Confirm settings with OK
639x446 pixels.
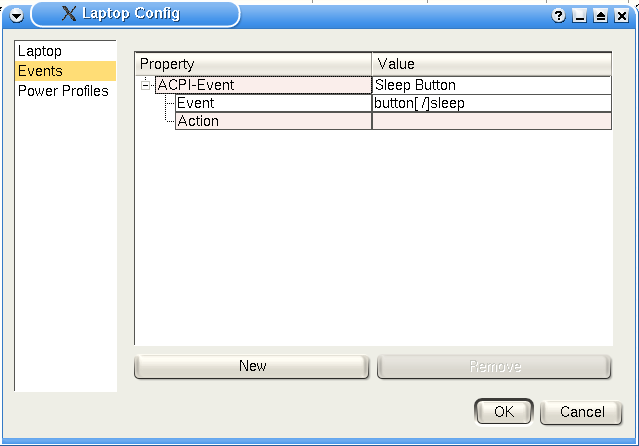pyautogui.click(x=504, y=412)
